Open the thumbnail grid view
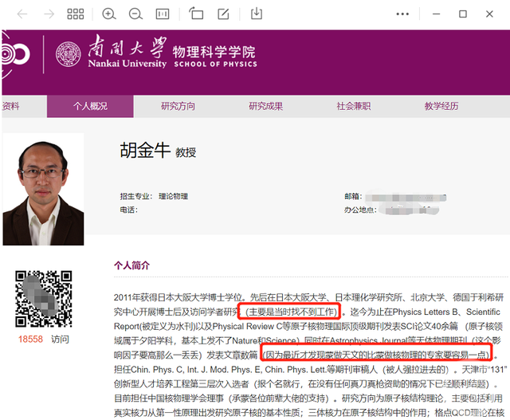The image size is (510, 420). [x=76, y=14]
